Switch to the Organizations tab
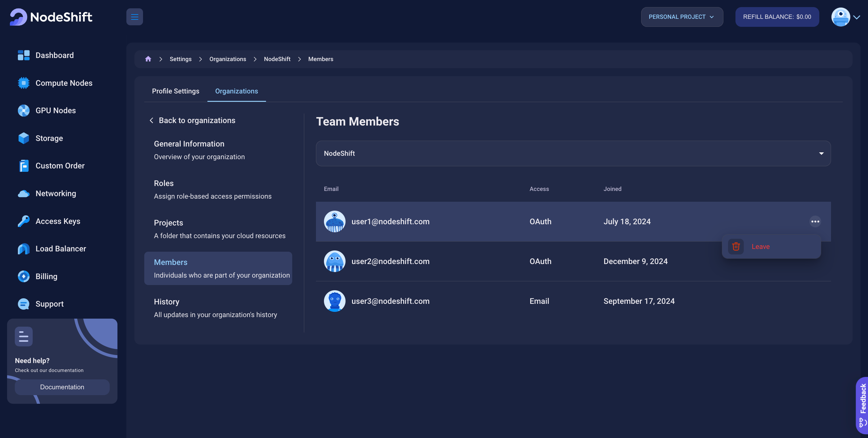Screen dimensions: 868x438 pos(236,91)
